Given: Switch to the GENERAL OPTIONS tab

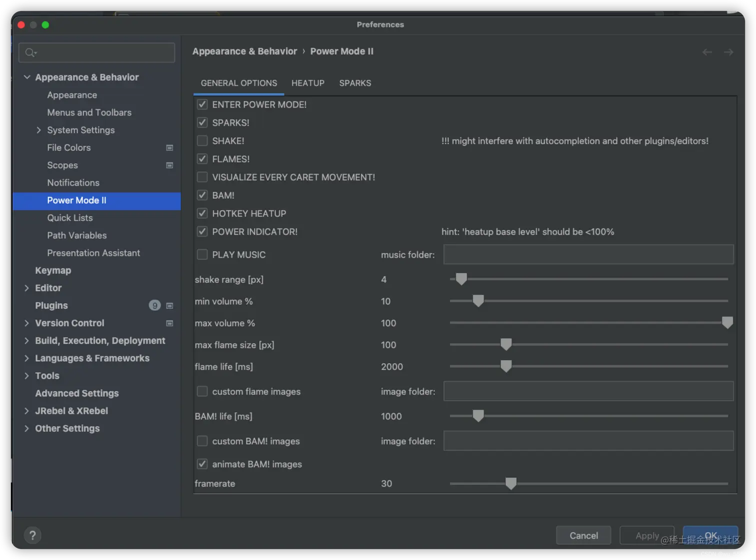Looking at the screenshot, I should (x=239, y=83).
